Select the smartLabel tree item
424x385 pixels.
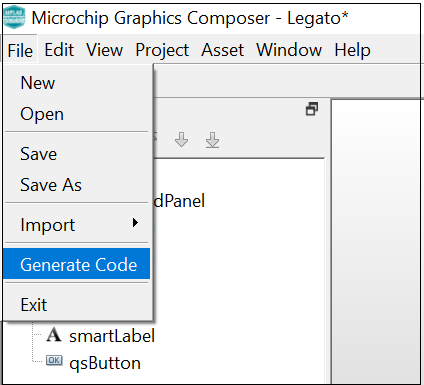112,336
